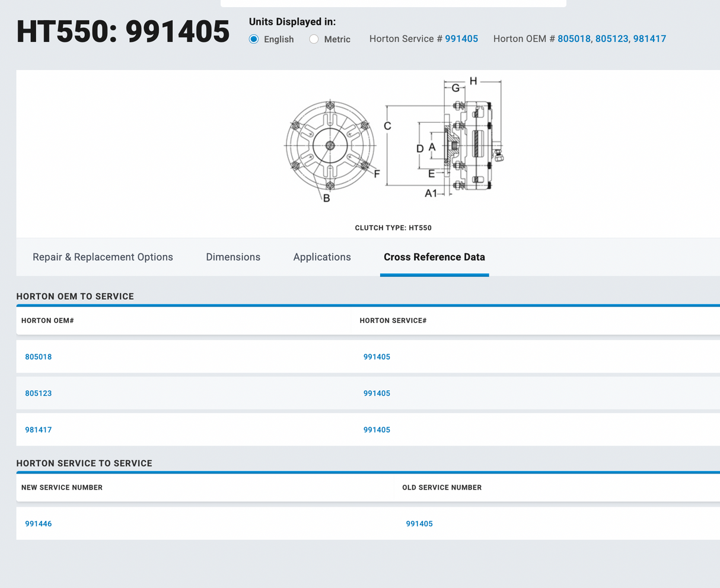Open OEM # 805123 link in page header
The image size is (720, 588).
coord(611,39)
